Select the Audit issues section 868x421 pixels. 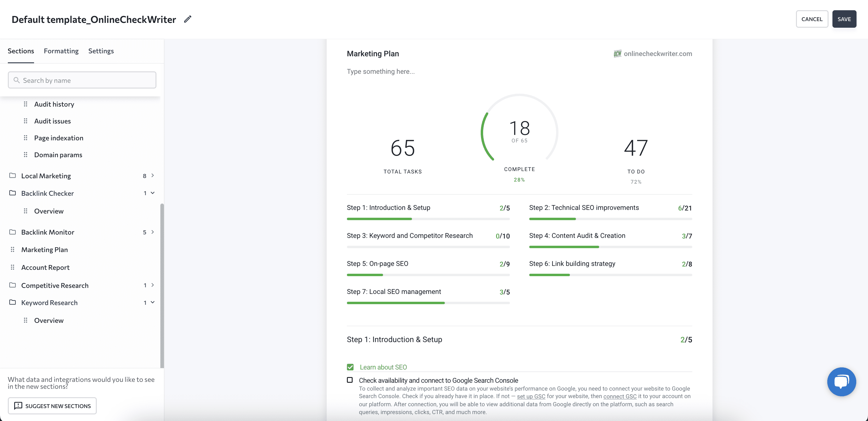[x=52, y=121]
